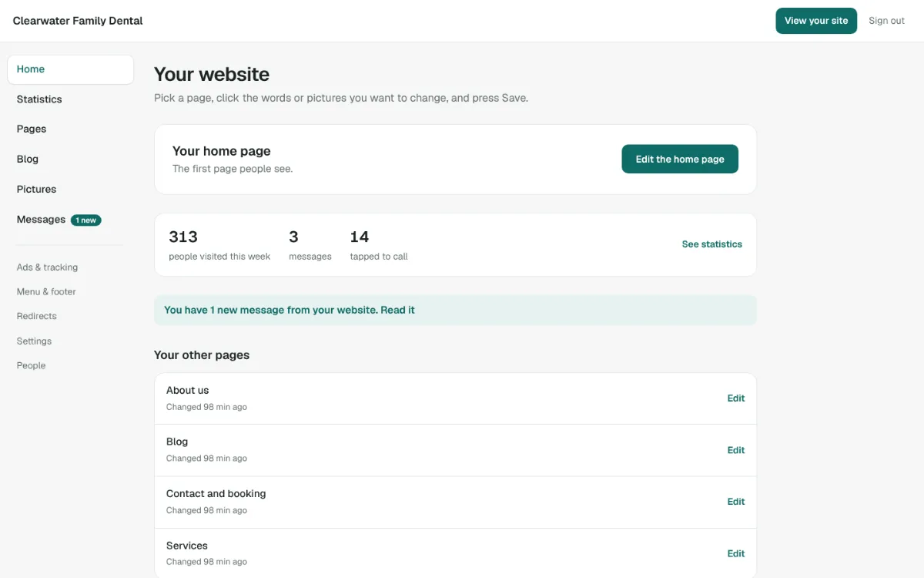Click 'people visited this week' label
This screenshot has height=578, width=924.
pos(219,257)
